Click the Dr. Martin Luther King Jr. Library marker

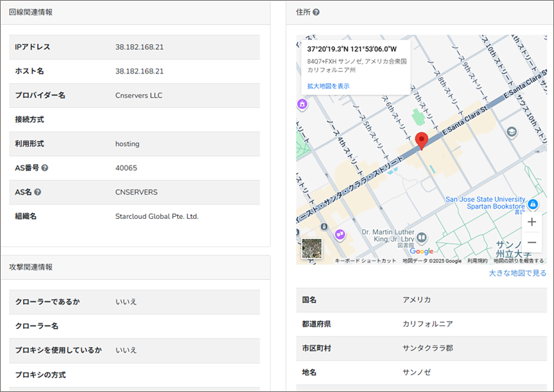[x=422, y=237]
